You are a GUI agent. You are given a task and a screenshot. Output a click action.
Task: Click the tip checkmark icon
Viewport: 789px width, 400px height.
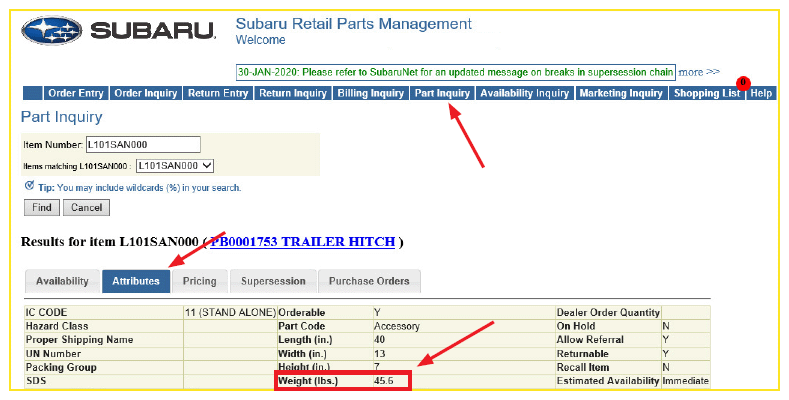click(29, 186)
